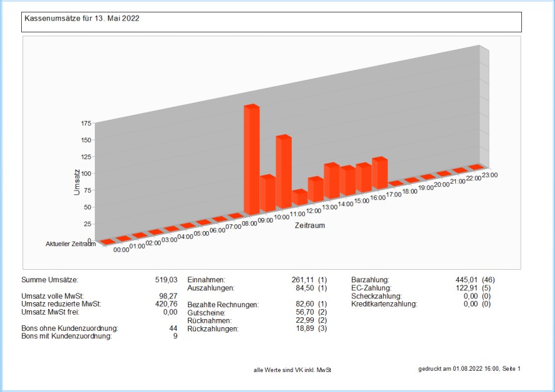Click the 'Zeitraum' axis title

tap(311, 225)
